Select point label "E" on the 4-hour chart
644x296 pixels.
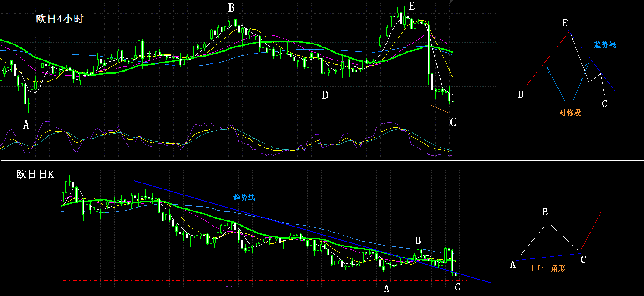tap(412, 6)
